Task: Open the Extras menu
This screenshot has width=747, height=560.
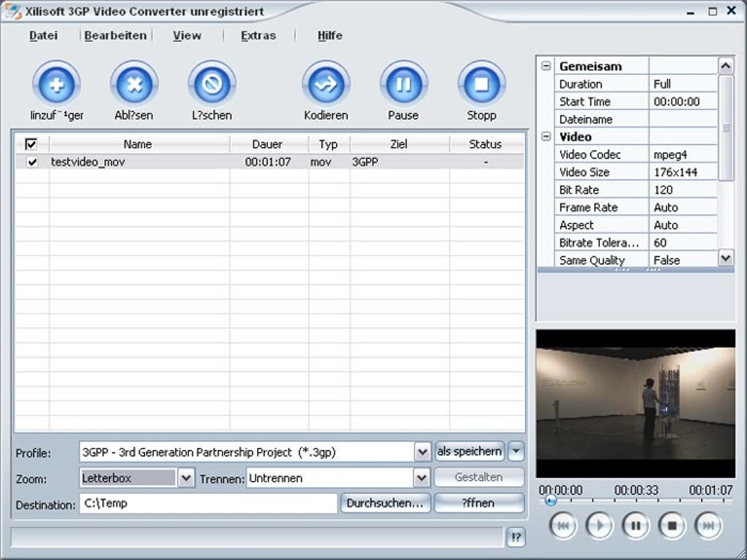Action: point(258,35)
